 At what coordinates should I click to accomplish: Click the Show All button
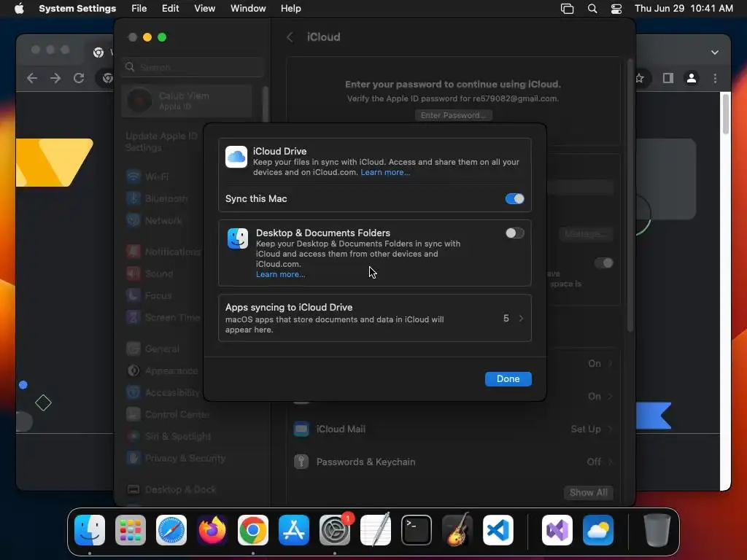coord(589,492)
